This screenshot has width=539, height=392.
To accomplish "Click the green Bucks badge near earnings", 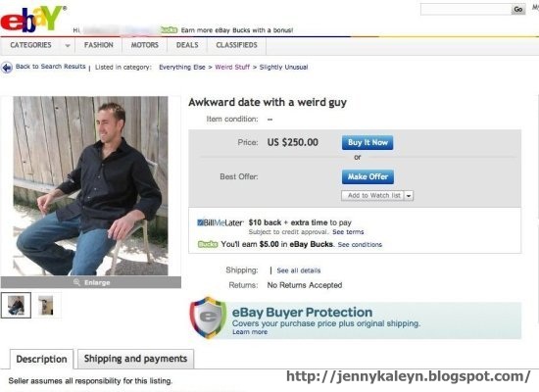I will pos(208,244).
